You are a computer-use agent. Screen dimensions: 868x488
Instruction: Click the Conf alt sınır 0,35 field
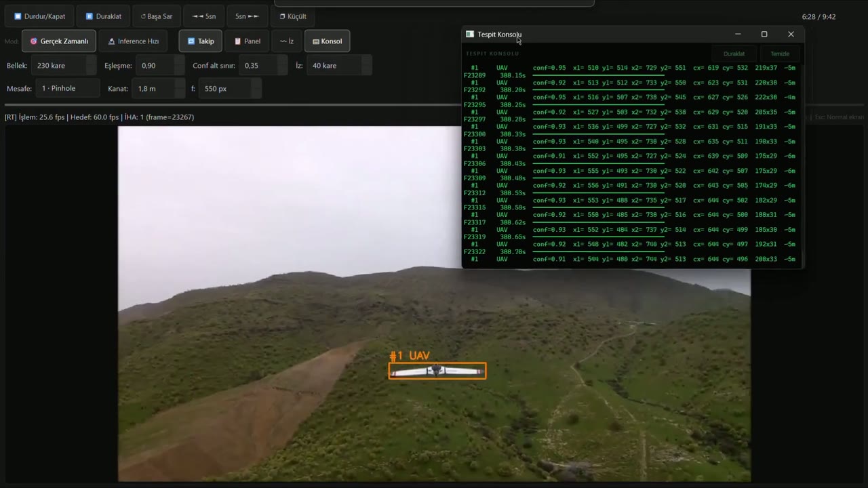(264, 66)
